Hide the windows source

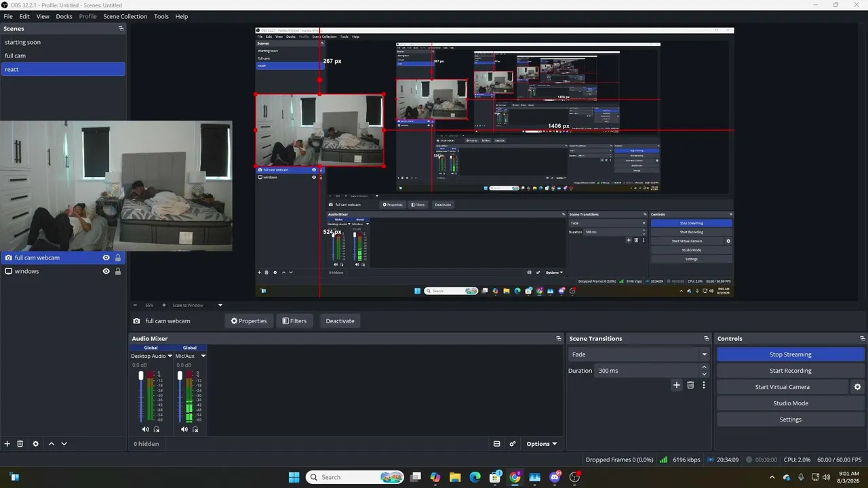click(x=106, y=271)
